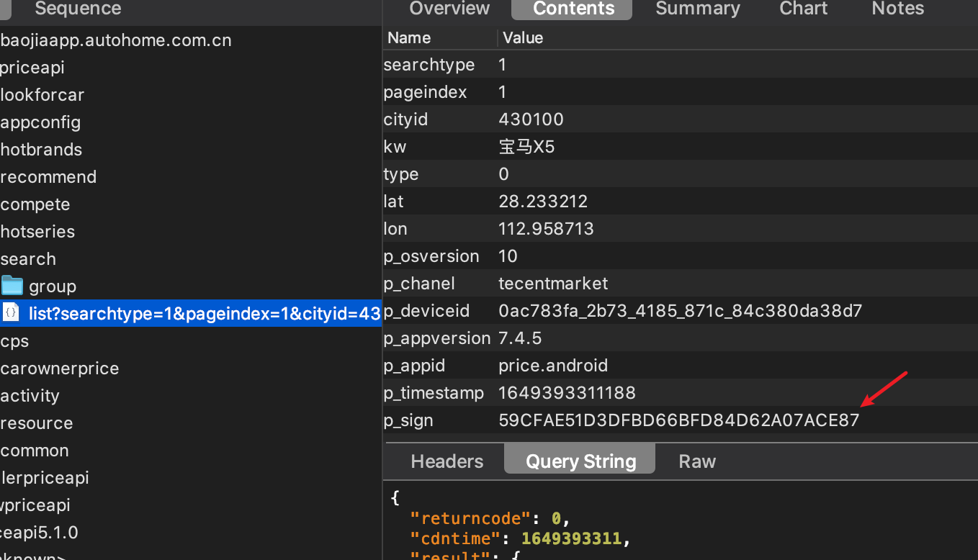Select the Sequence view tab
Viewport: 978px width, 560px height.
(78, 9)
